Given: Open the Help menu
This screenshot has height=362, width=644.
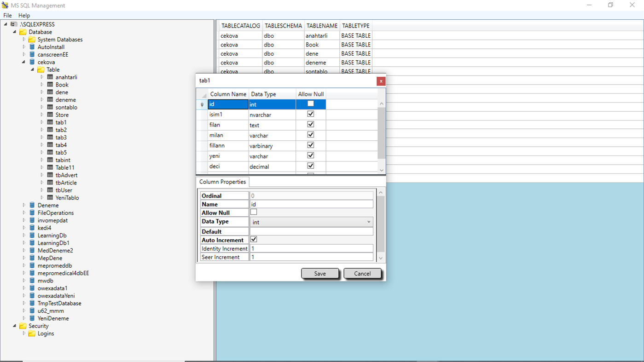Looking at the screenshot, I should [x=24, y=16].
